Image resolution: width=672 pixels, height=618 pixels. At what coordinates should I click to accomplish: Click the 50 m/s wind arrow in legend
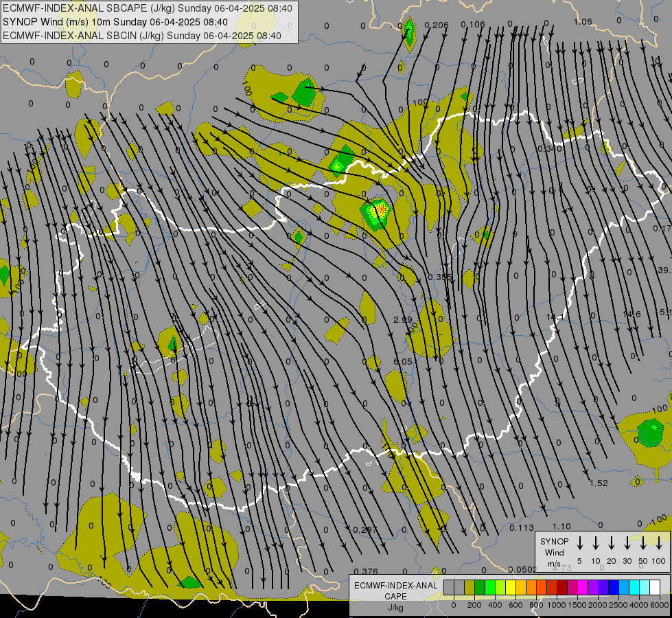[643, 542]
